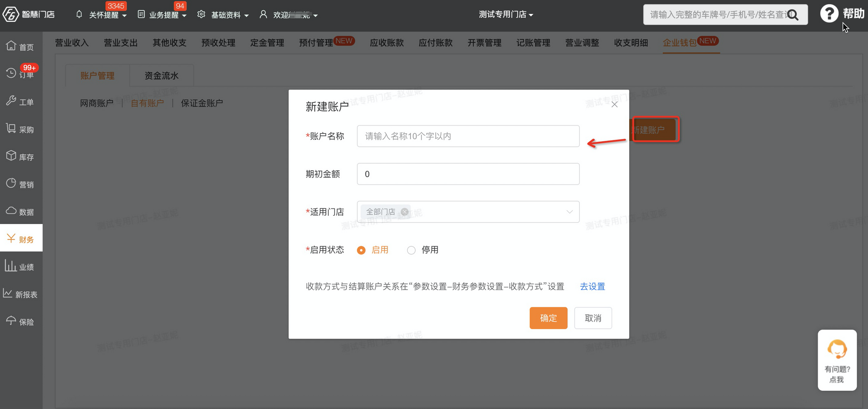Switch to the 营业收入 tab
The image size is (868, 409).
pos(72,43)
